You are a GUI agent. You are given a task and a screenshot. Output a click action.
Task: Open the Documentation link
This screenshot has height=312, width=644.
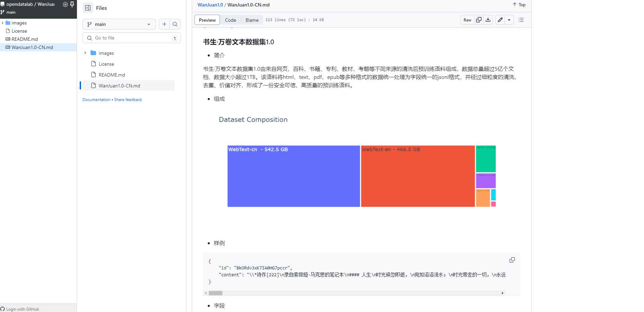pyautogui.click(x=96, y=100)
